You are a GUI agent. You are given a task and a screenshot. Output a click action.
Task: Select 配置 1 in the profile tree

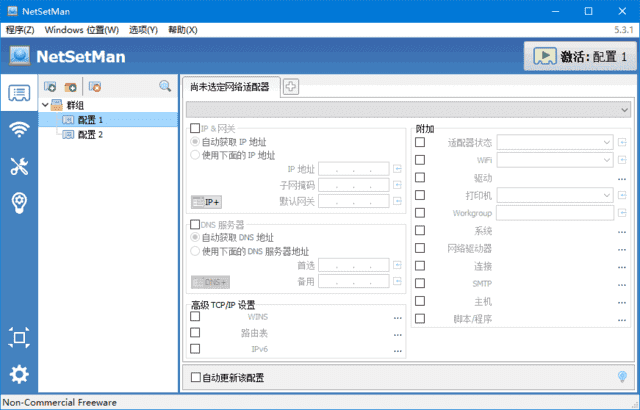tap(90, 120)
